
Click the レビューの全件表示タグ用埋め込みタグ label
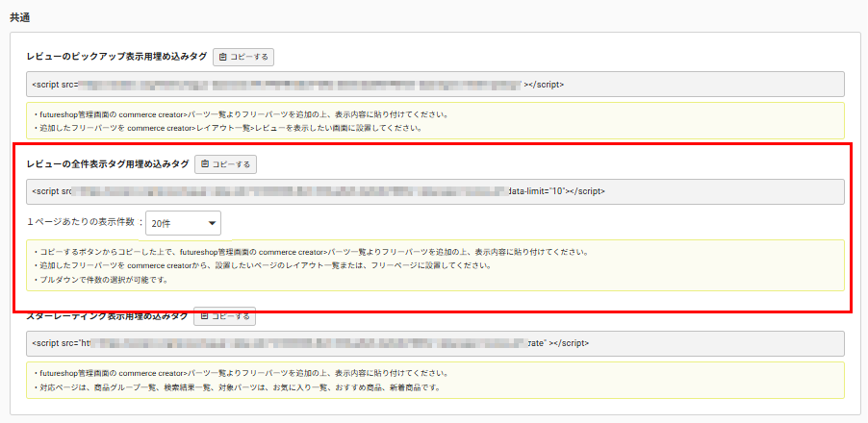[x=108, y=164]
